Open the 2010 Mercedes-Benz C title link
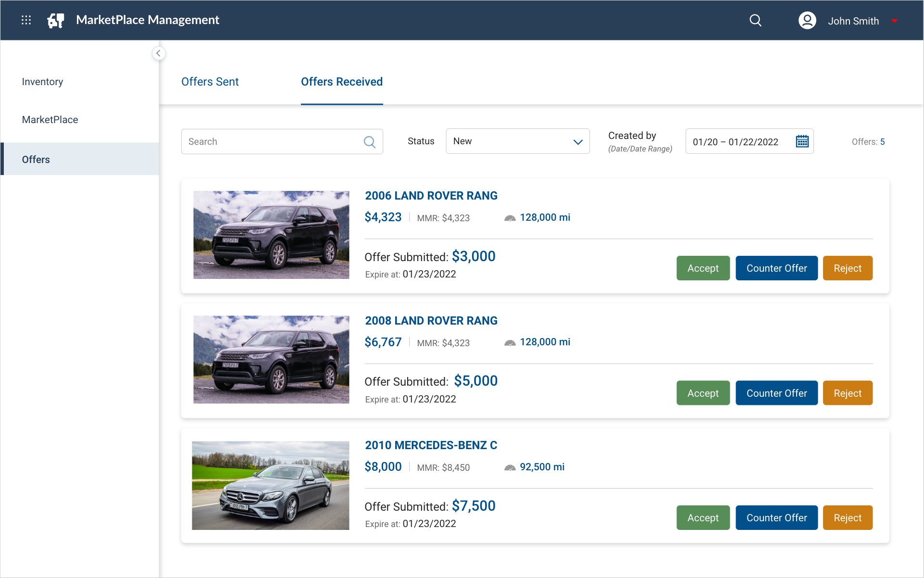 coord(431,445)
